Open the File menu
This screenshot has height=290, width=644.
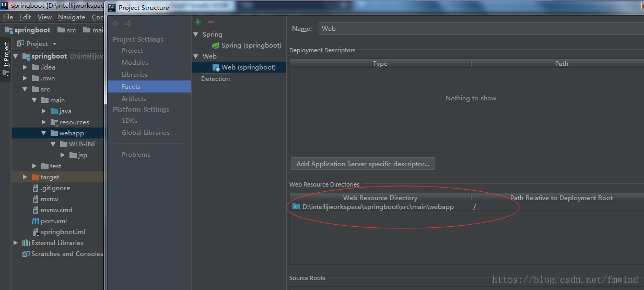pos(8,17)
